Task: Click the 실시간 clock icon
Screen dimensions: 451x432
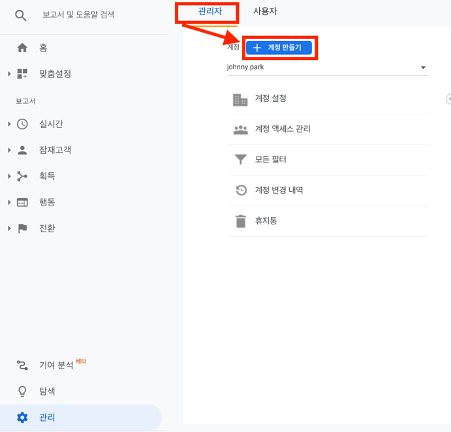Action: click(x=22, y=124)
